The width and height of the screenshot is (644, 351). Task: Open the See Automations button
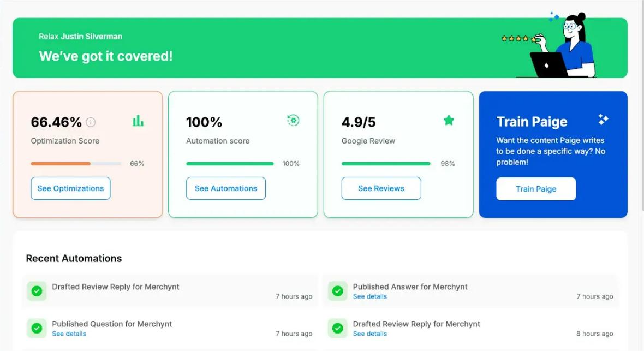(226, 188)
